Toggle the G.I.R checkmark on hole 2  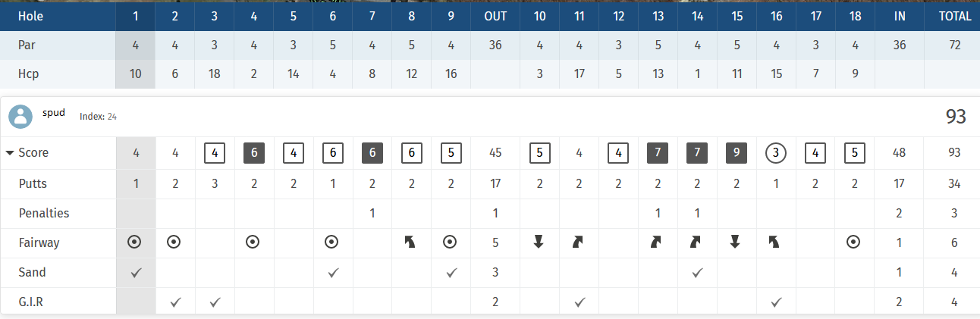(174, 302)
